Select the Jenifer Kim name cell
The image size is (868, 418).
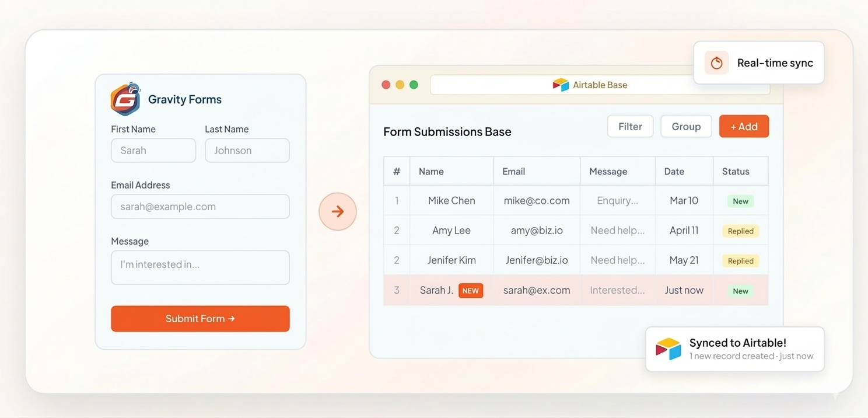(452, 260)
